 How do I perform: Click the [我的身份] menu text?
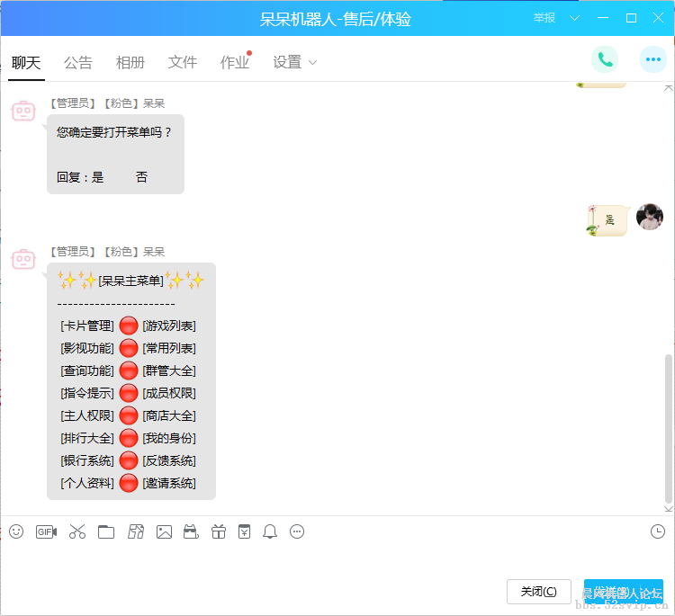click(169, 438)
